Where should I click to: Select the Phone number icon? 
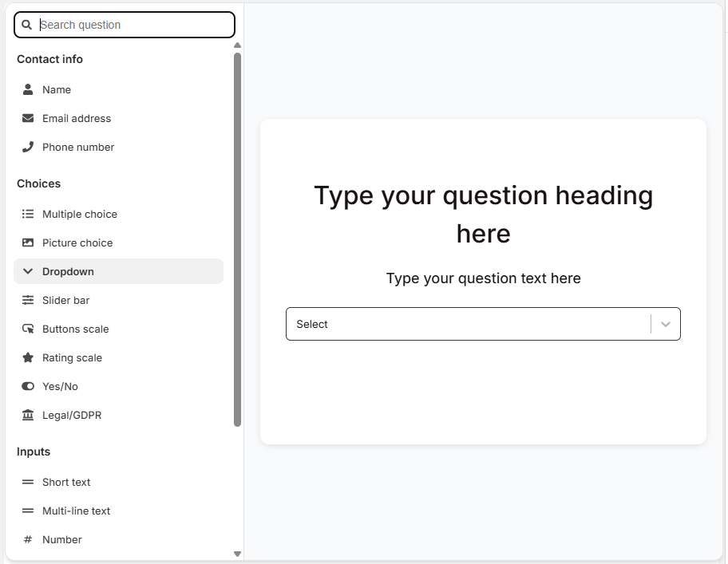[27, 147]
